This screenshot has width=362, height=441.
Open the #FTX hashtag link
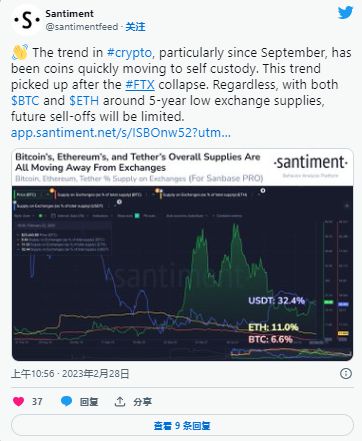click(140, 85)
